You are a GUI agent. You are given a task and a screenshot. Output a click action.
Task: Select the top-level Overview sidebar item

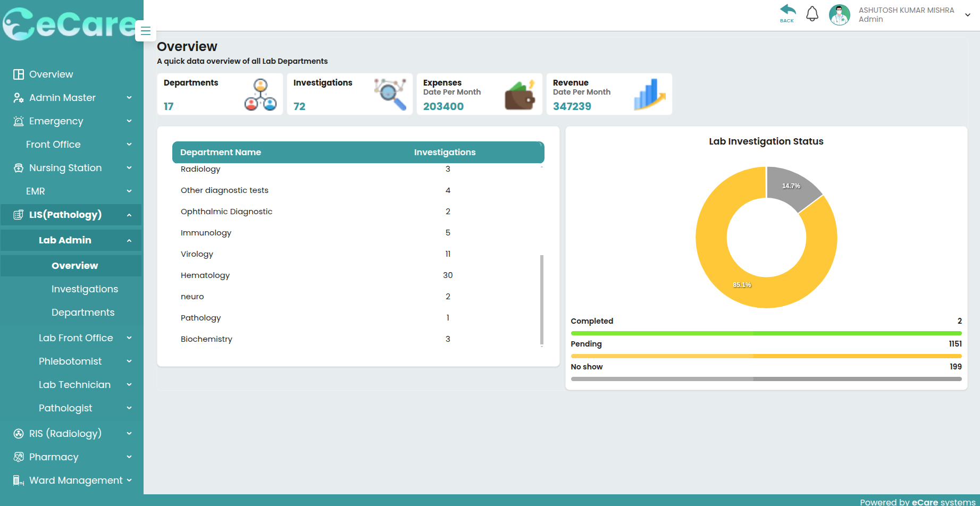(x=51, y=74)
